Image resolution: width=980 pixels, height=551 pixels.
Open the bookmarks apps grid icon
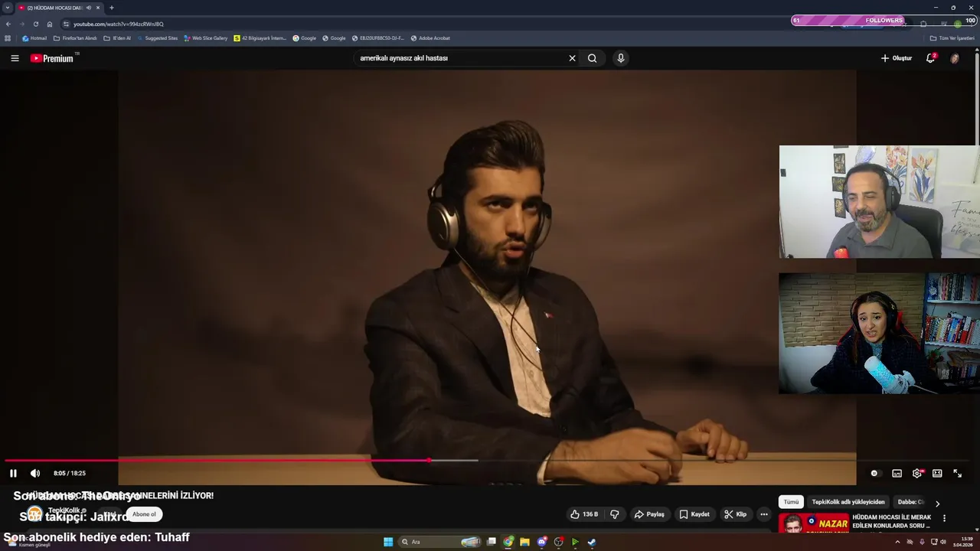click(8, 38)
